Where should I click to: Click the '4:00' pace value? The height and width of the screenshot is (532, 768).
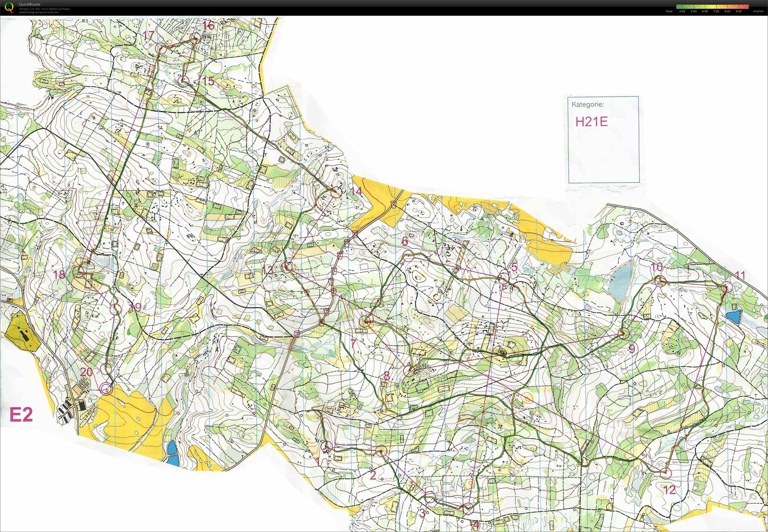pos(682,11)
